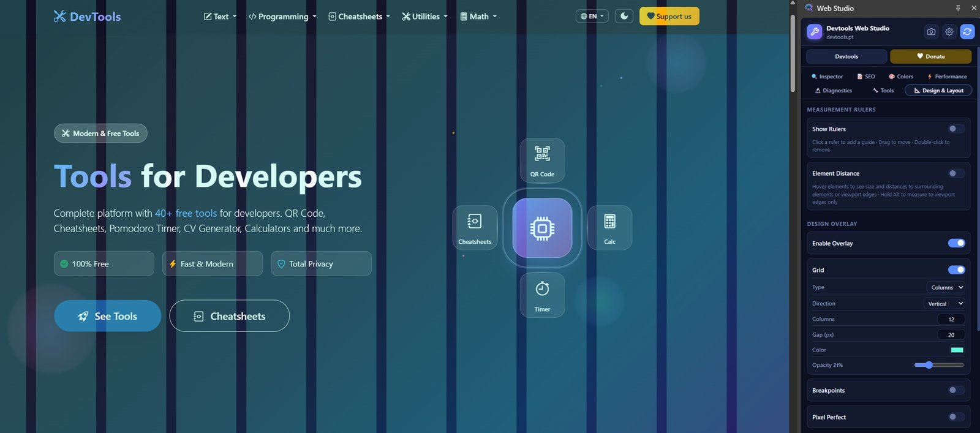Close the Web Studio panel

[974, 8]
